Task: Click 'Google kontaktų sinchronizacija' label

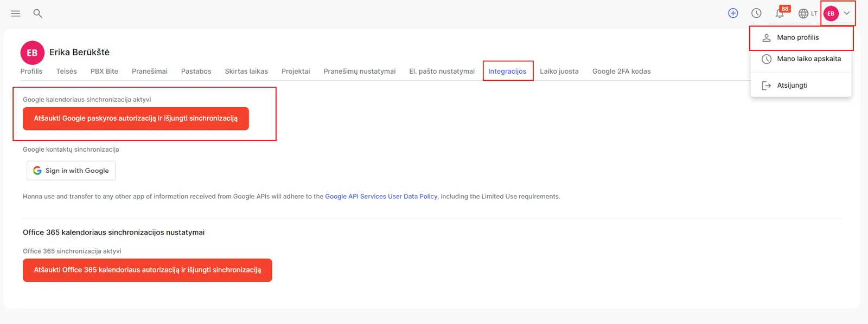Action: [x=71, y=150]
